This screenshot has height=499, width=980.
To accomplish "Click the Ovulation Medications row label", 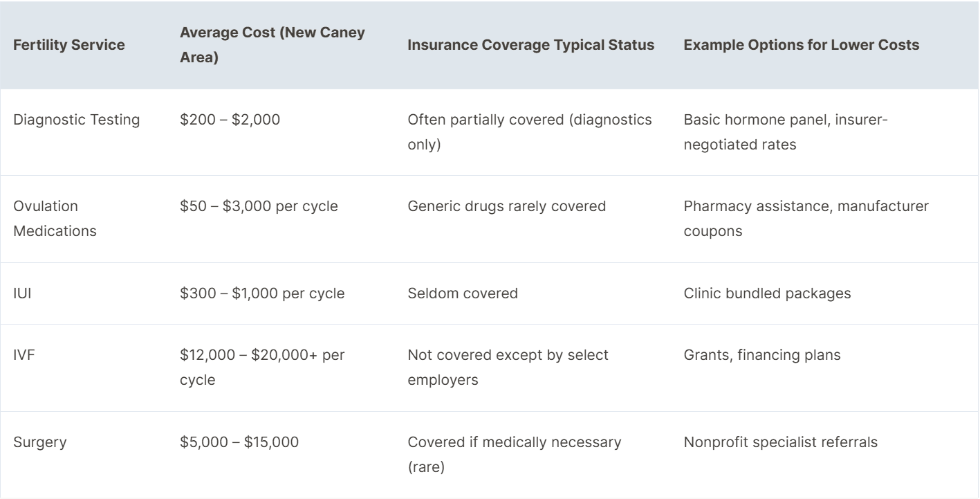I will [56, 219].
